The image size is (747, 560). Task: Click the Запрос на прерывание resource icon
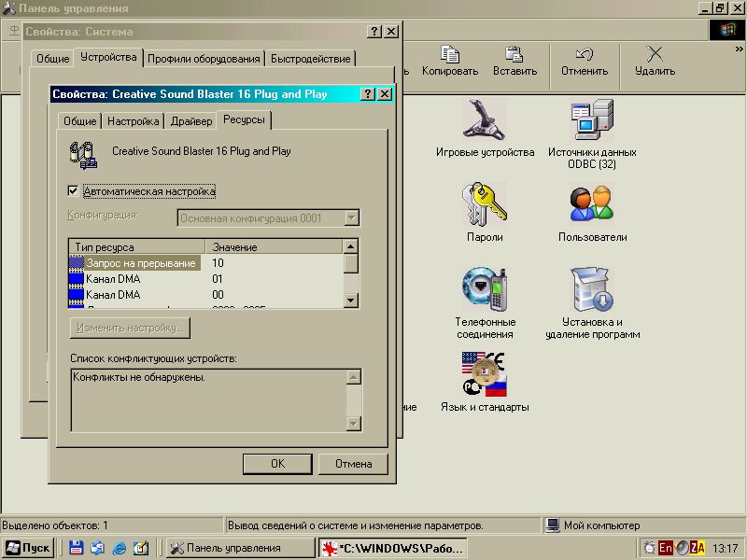(x=77, y=263)
